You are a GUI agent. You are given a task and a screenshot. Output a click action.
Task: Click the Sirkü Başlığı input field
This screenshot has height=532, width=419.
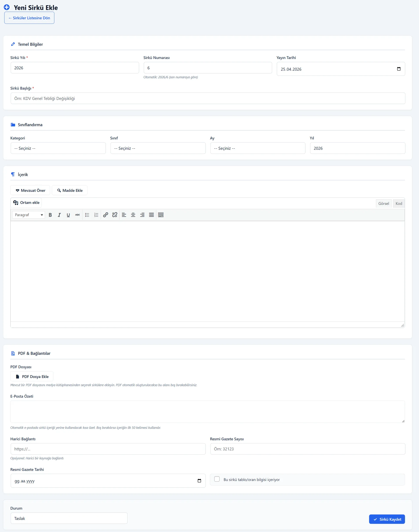coord(208,98)
